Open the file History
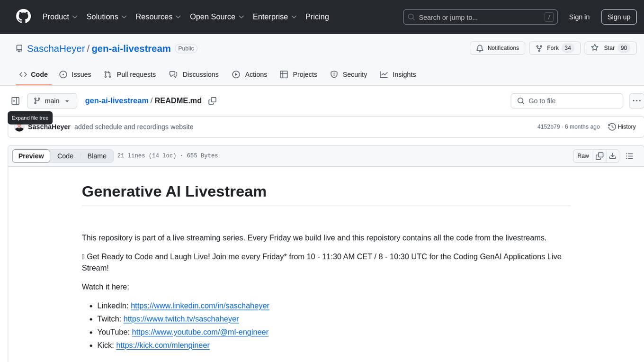The width and height of the screenshot is (644, 362). coord(622,127)
